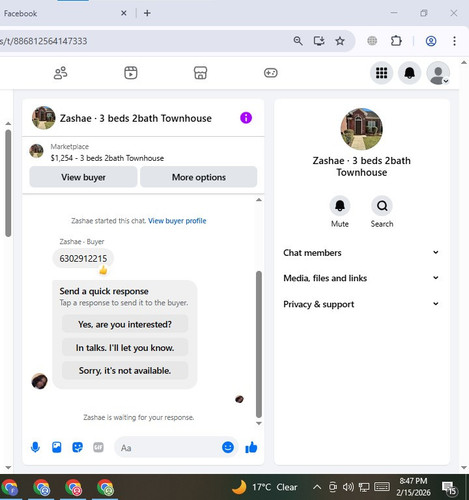Open the third Chrome taskbar icon

(x=73, y=488)
